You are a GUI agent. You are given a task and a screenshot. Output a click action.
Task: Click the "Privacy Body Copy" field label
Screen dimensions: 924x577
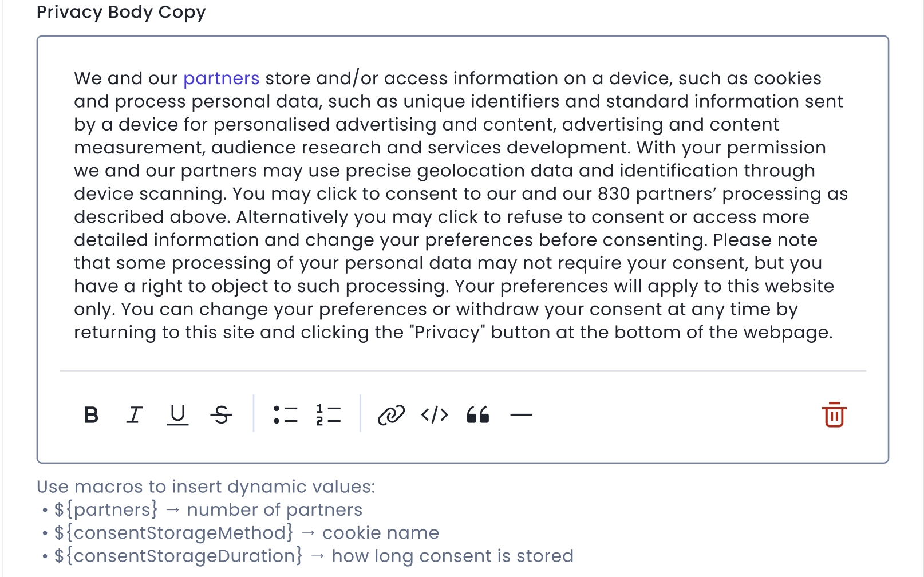[121, 12]
